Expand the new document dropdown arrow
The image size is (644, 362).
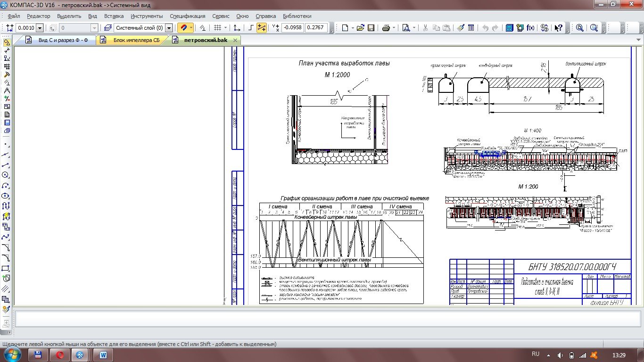[352, 28]
